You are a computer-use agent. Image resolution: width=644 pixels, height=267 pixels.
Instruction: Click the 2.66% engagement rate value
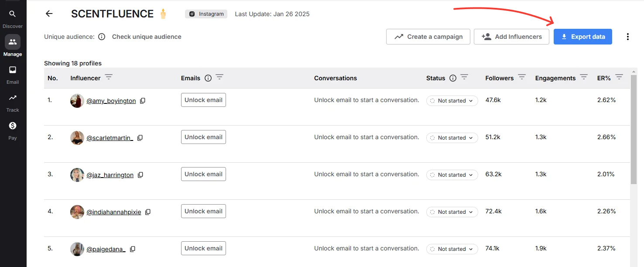click(606, 137)
